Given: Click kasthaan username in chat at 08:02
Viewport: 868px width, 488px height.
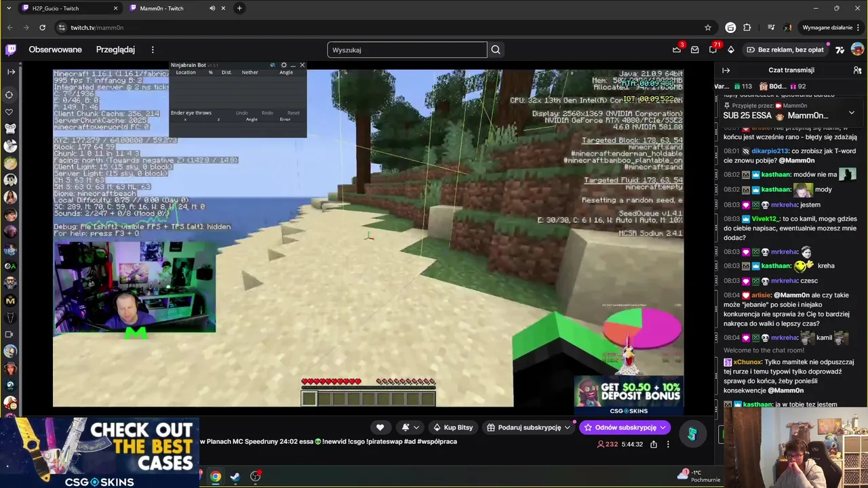Looking at the screenshot, I should click(776, 174).
